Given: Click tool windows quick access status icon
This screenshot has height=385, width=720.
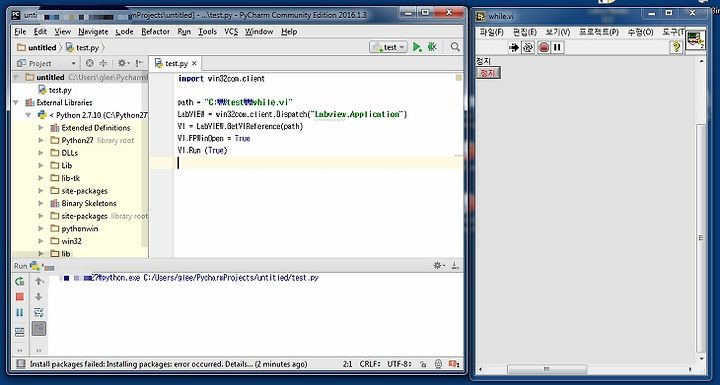Looking at the screenshot, I should click(x=20, y=364).
